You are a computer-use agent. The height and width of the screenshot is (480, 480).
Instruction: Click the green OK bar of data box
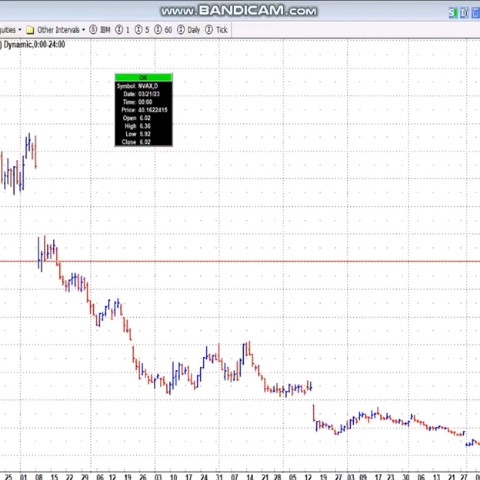click(x=144, y=78)
